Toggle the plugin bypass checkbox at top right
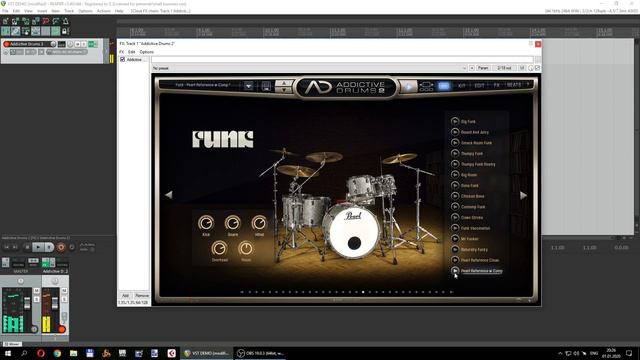The width and height of the screenshot is (640, 360). 538,68
